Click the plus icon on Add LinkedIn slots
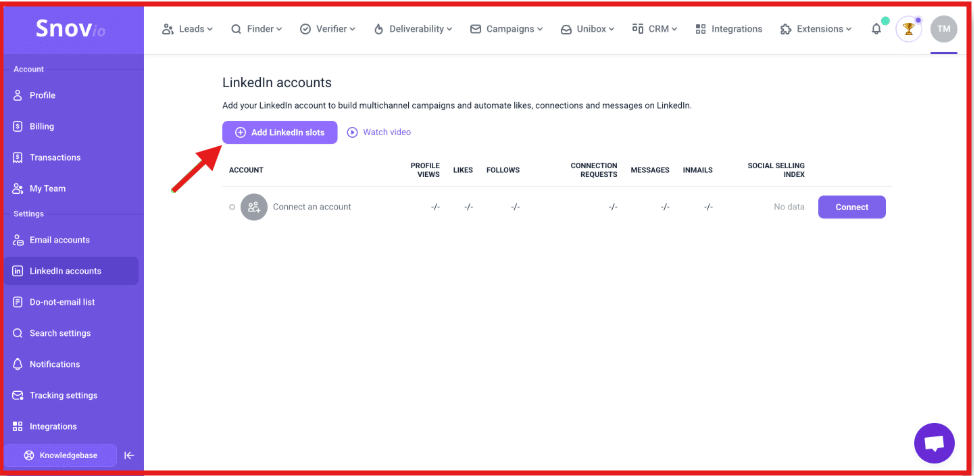The width and height of the screenshot is (974, 476). coord(240,132)
